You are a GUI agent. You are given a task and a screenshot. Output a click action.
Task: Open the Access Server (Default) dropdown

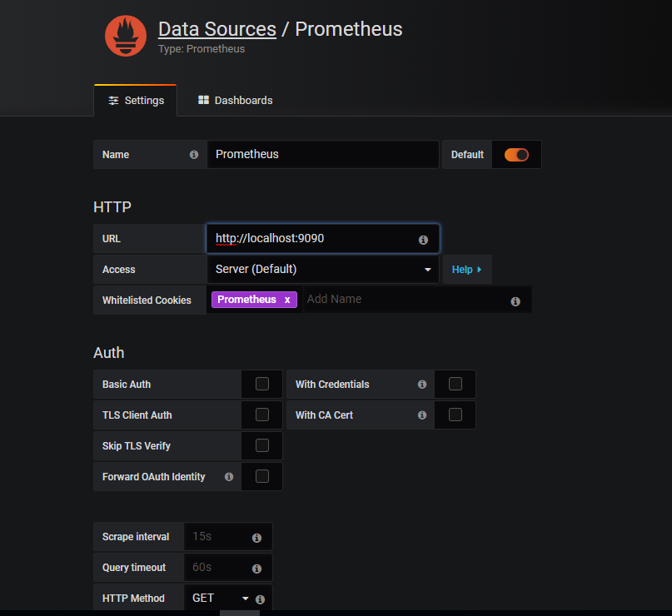(x=323, y=270)
